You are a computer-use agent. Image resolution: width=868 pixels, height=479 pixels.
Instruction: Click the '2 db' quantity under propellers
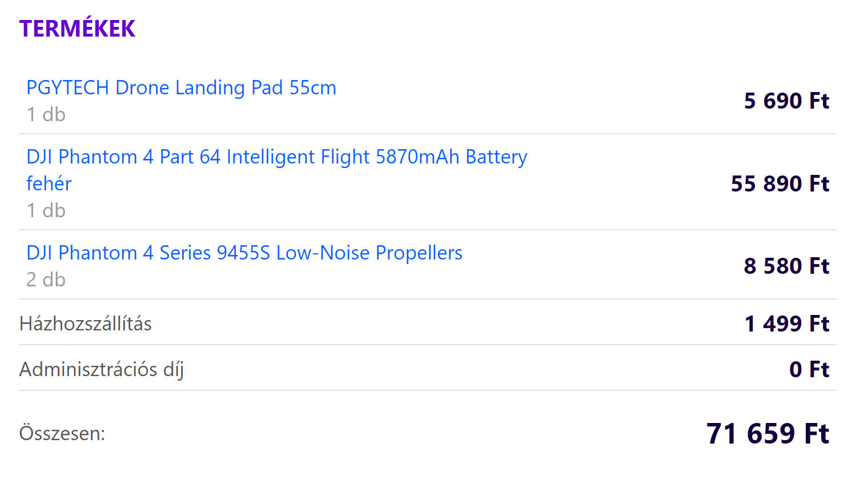pyautogui.click(x=46, y=280)
